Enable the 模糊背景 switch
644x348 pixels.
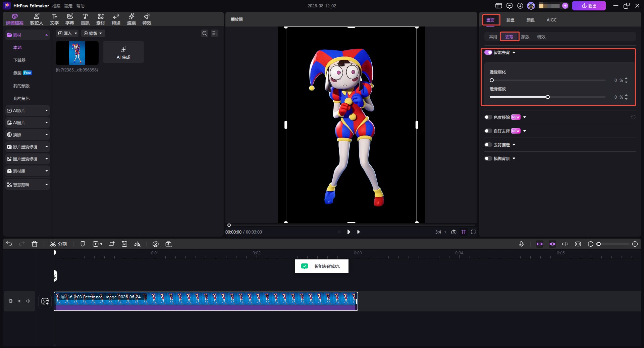click(488, 158)
